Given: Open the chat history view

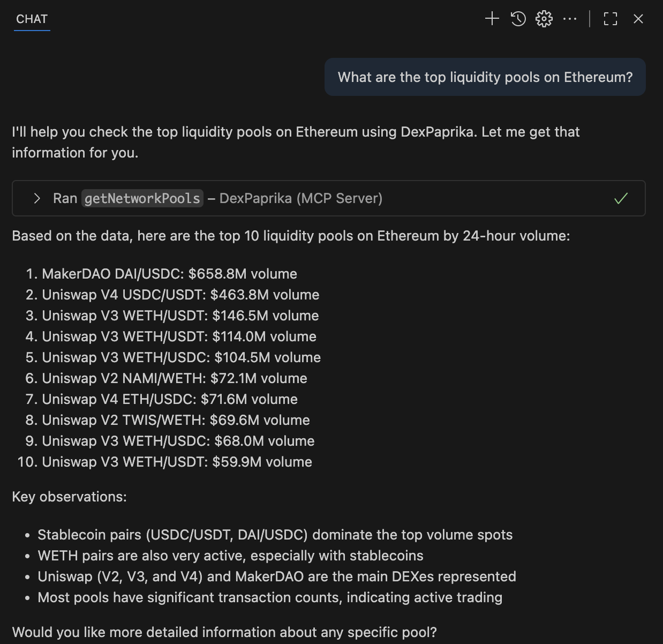Looking at the screenshot, I should click(x=517, y=18).
